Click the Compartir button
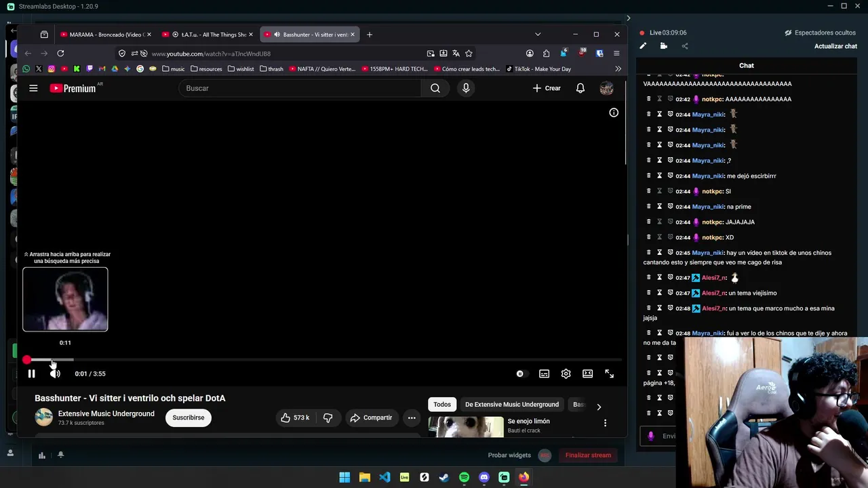The width and height of the screenshot is (868, 488). point(371,418)
